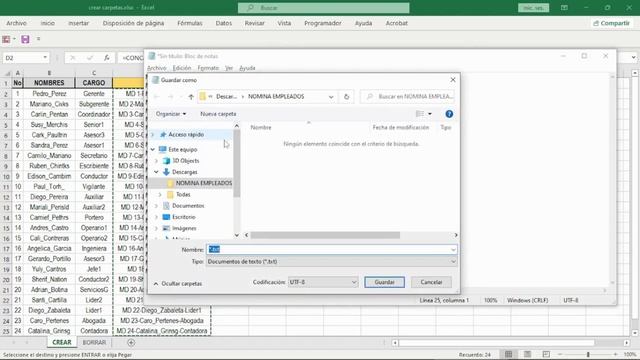Click the insert function fx icon
The height and width of the screenshot is (360, 640).
(x=107, y=58)
